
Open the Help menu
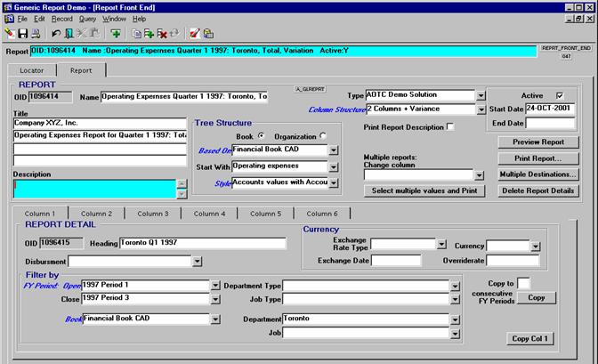139,19
